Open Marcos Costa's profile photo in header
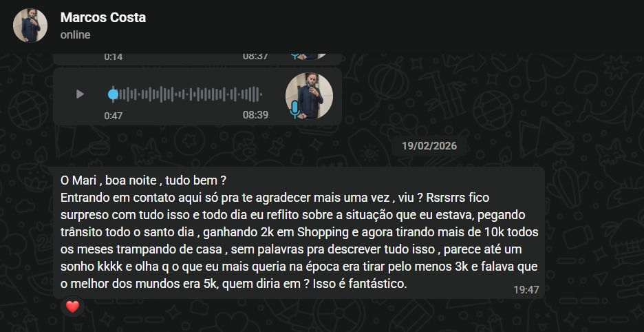644x332 pixels. pyautogui.click(x=30, y=25)
